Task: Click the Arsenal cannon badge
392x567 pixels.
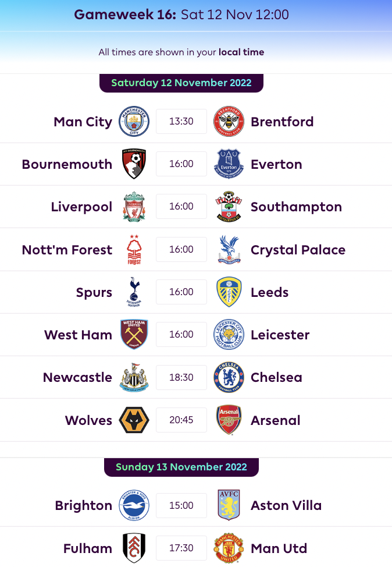Action: click(x=228, y=420)
